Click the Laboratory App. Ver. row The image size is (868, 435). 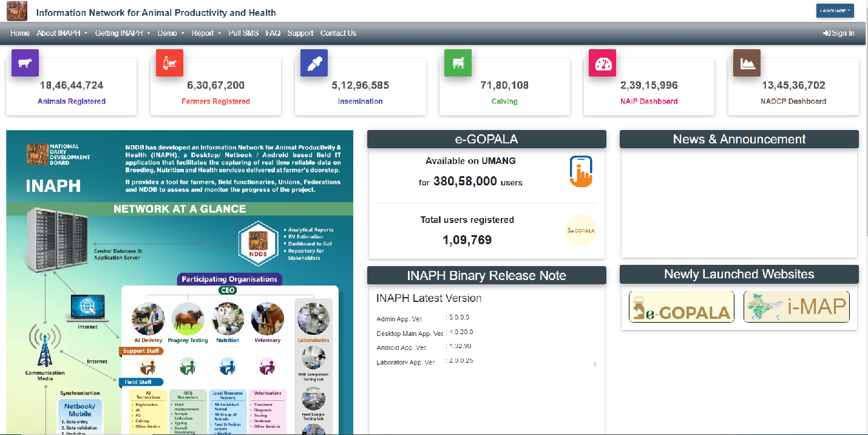(425, 362)
